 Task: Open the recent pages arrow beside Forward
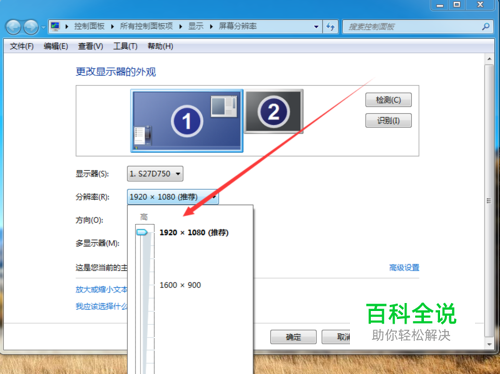pyautogui.click(x=43, y=27)
